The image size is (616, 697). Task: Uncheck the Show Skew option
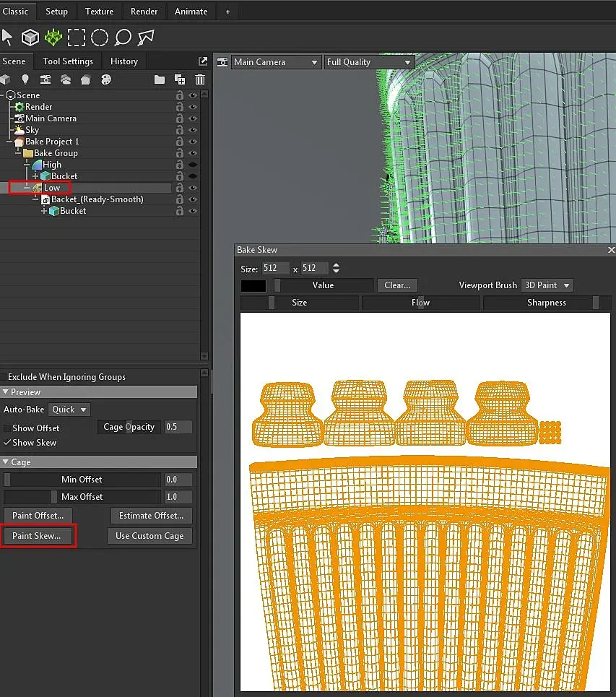(x=8, y=443)
